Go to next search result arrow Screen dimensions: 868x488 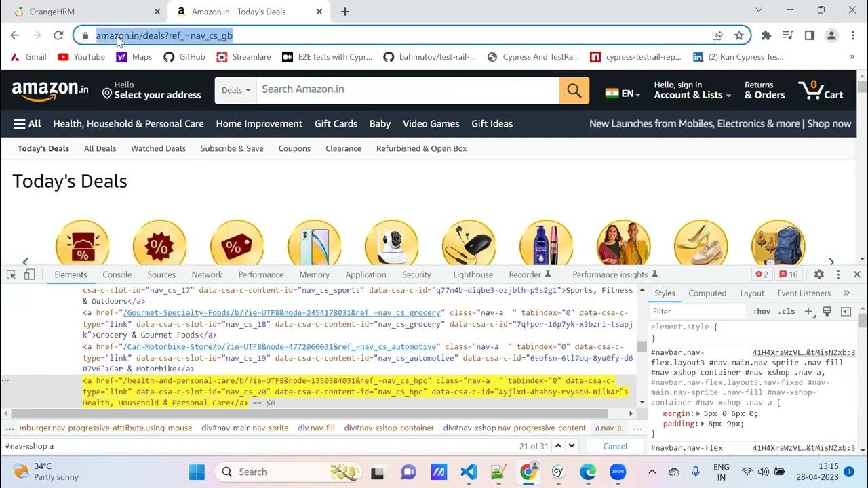(x=572, y=446)
